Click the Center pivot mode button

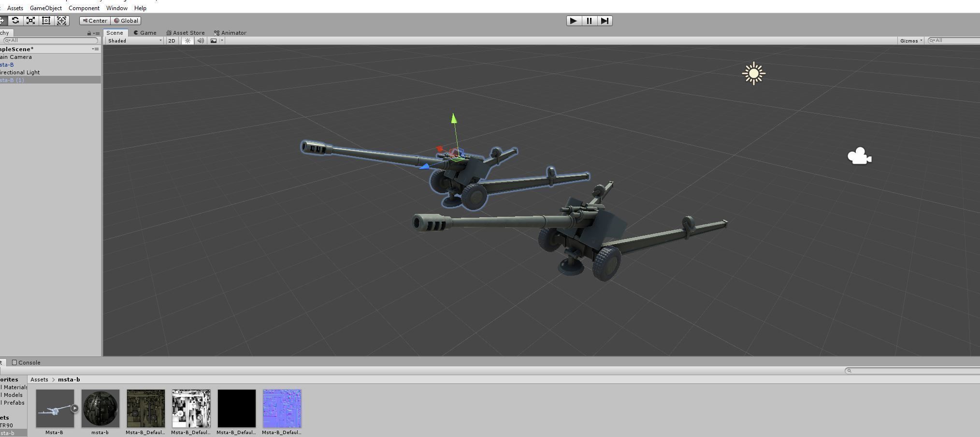coord(95,20)
